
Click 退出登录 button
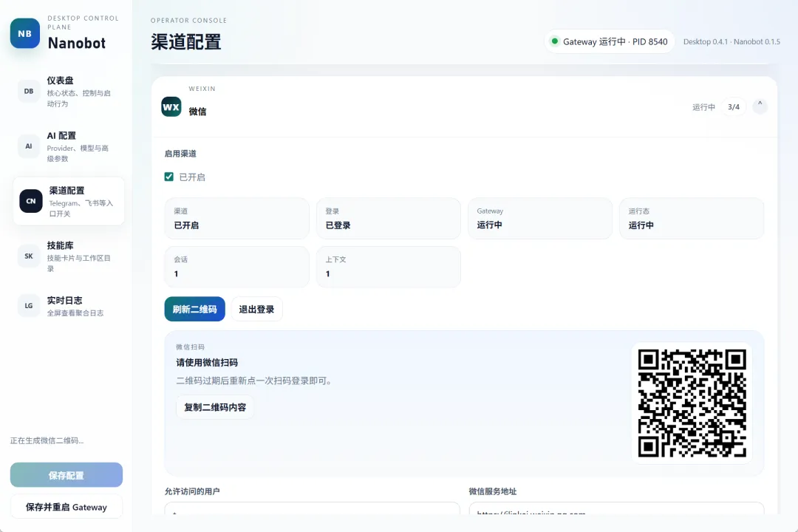pos(256,309)
